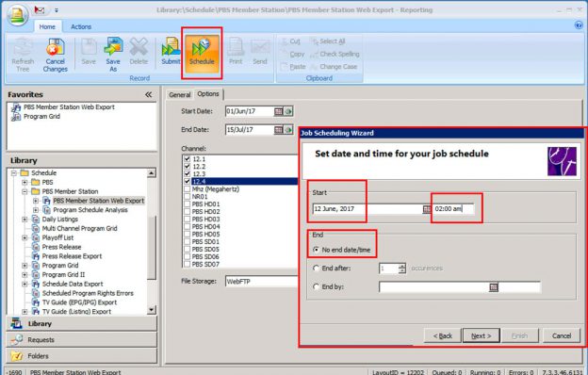
Task: Click the Library tree scrollbar down arrow
Action: click(151, 310)
